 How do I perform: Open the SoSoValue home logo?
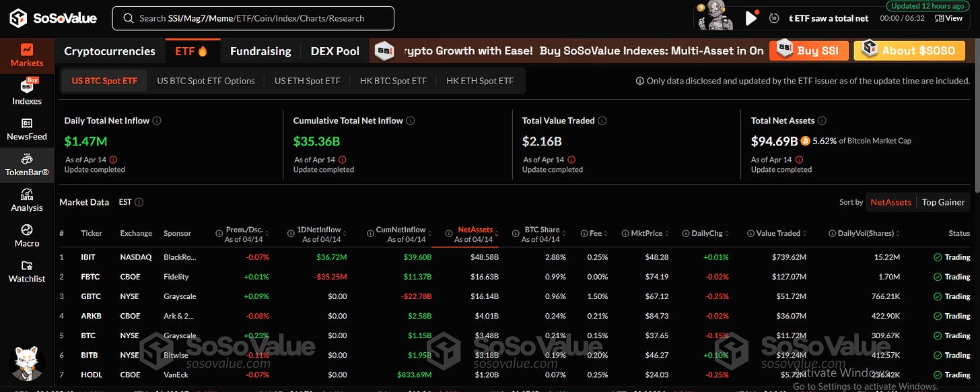pyautogui.click(x=53, y=18)
